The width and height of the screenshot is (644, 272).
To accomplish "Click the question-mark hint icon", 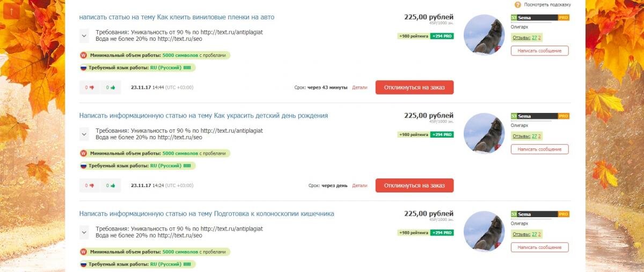I will pos(518,4).
